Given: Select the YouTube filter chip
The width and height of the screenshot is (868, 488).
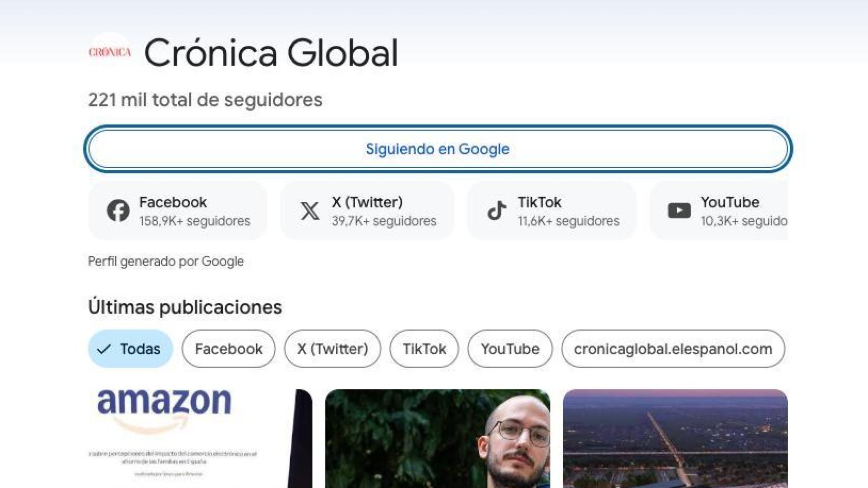Looking at the screenshot, I should pyautogui.click(x=510, y=349).
